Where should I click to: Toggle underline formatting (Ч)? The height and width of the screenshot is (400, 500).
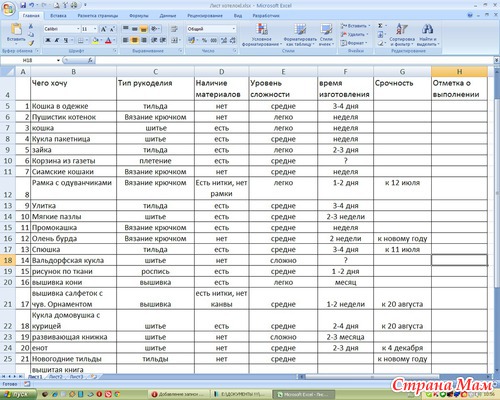66,40
